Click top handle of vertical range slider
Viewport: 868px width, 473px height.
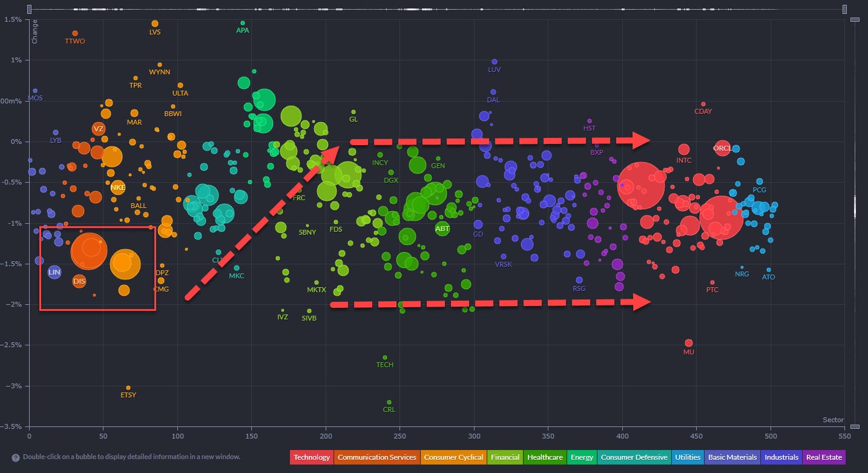pos(855,20)
